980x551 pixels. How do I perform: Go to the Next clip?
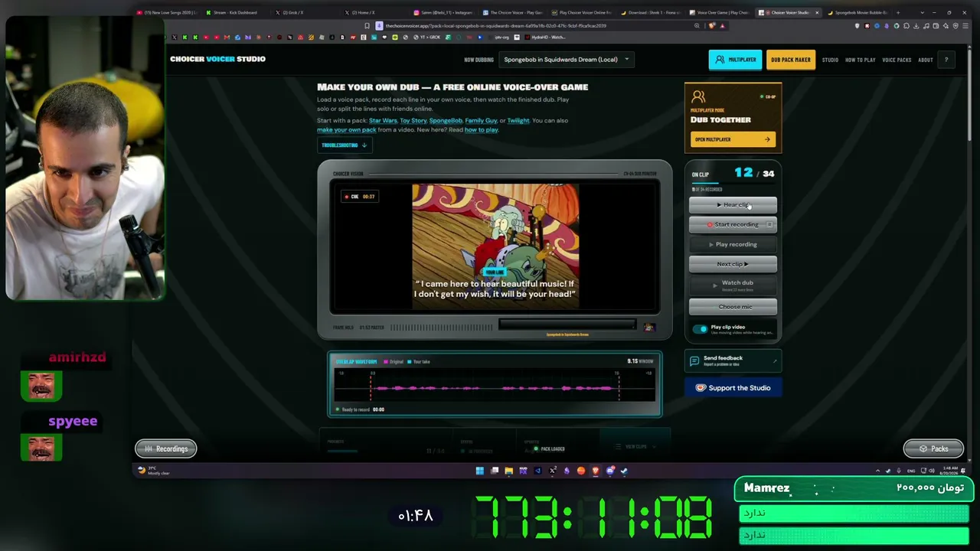pyautogui.click(x=733, y=264)
